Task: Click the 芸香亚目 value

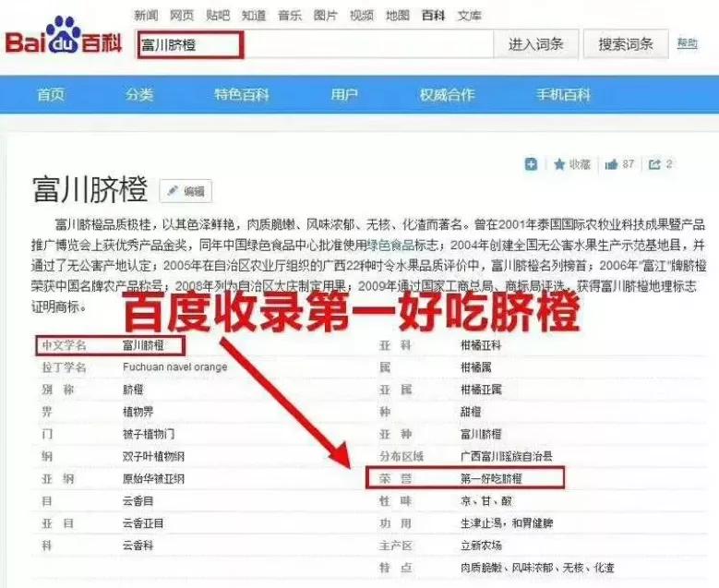Action: (x=143, y=523)
